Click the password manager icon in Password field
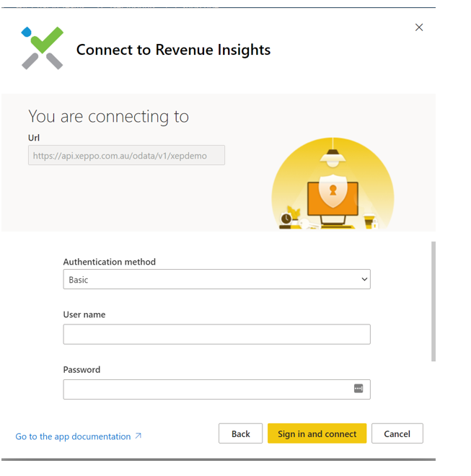The image size is (471, 476). (358, 389)
